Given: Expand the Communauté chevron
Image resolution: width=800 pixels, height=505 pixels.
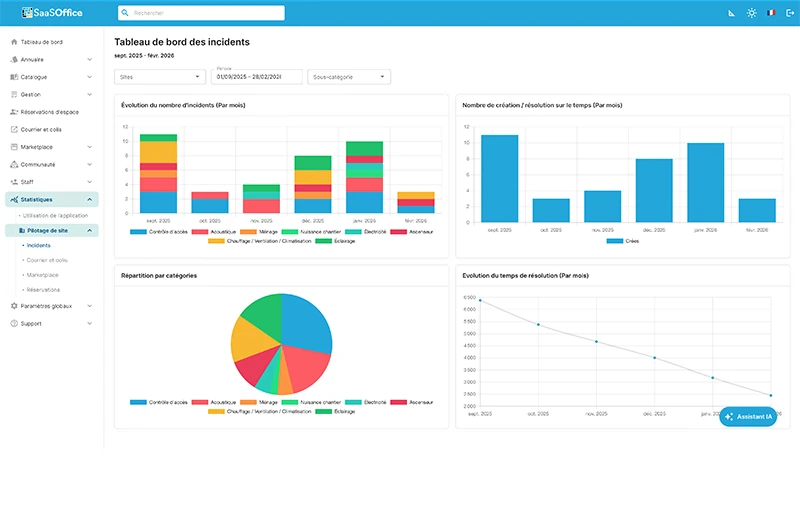Looking at the screenshot, I should pyautogui.click(x=90, y=164).
